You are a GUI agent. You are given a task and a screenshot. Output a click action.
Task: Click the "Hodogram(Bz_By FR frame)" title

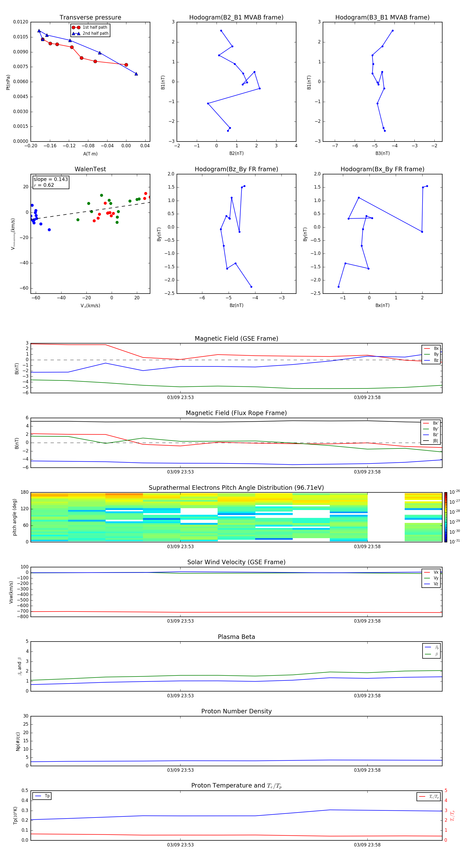(x=236, y=169)
